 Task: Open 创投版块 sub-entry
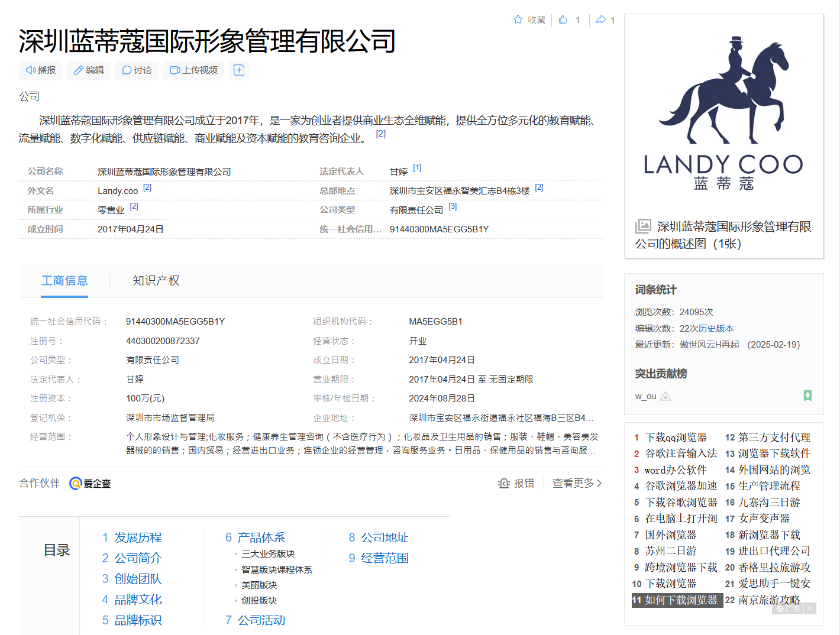tap(259, 601)
